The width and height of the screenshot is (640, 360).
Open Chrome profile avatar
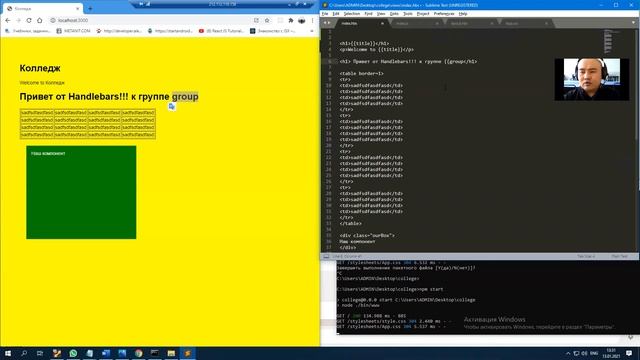point(302,20)
